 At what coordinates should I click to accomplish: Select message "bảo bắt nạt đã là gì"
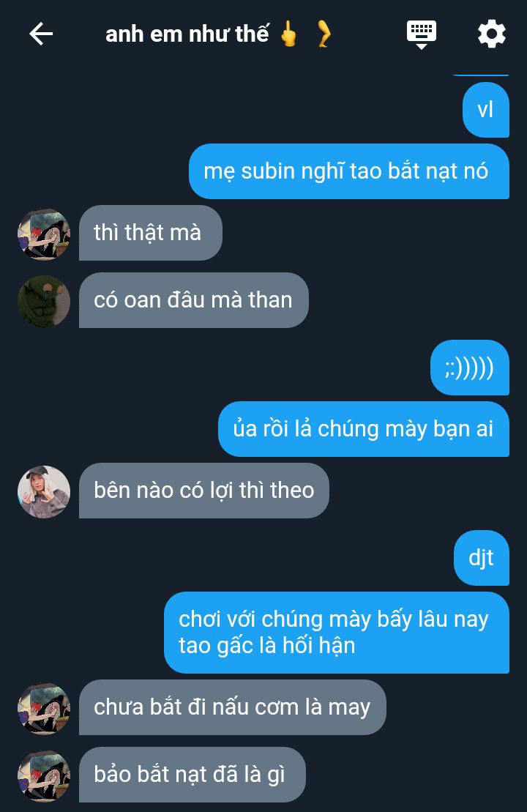[x=192, y=775]
